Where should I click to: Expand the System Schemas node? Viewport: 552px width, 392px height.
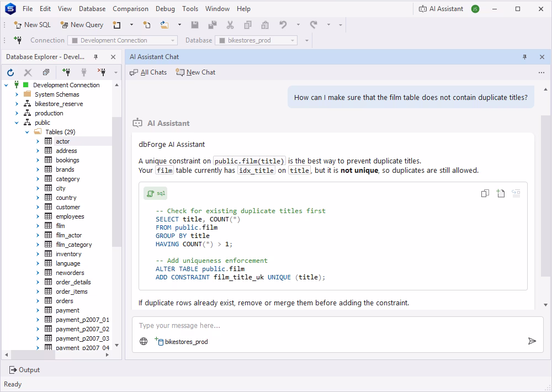[x=17, y=94]
